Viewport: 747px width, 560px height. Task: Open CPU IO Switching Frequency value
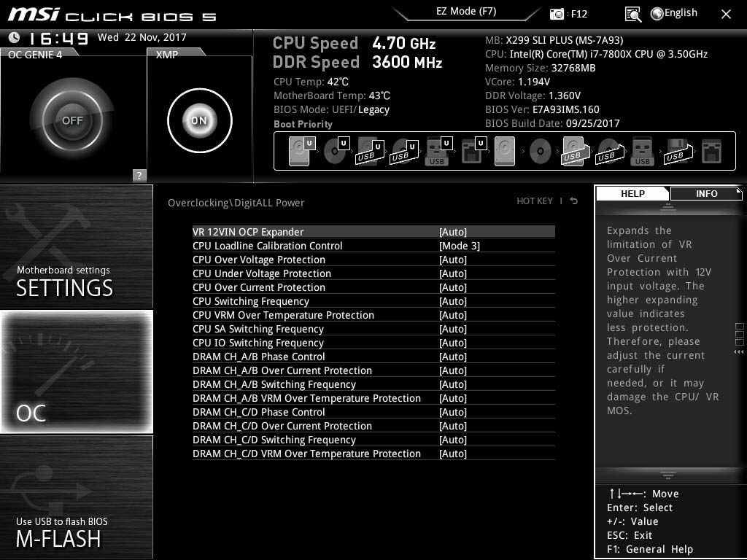452,343
